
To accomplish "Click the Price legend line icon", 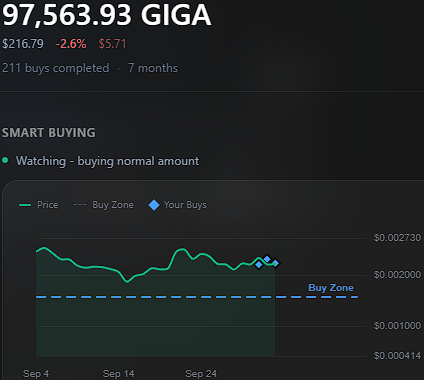I will tap(25, 205).
